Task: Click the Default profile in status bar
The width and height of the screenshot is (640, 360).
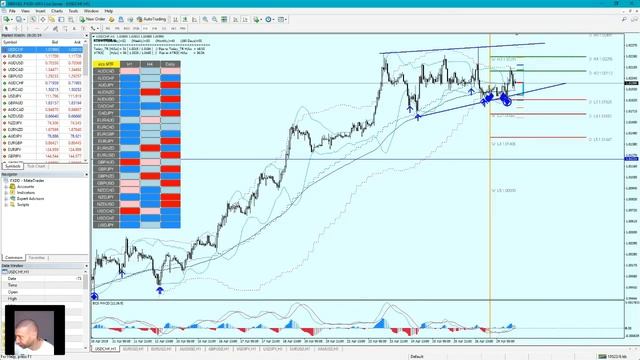Action: tap(417, 356)
